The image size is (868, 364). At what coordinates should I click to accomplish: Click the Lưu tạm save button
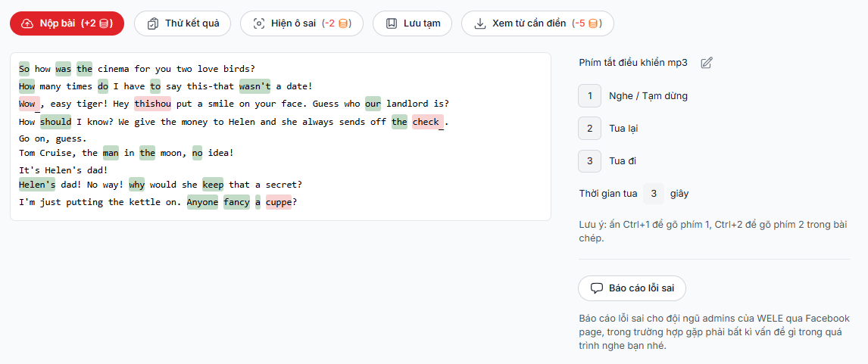413,23
